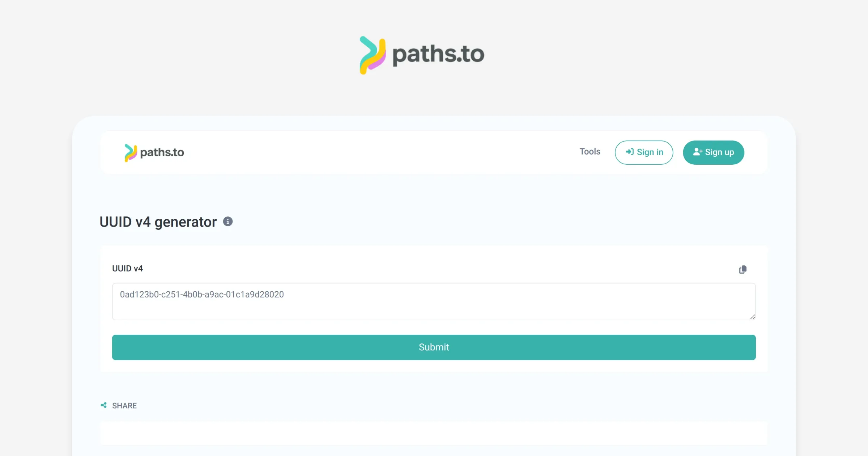Click the UUID v4 generator page title

coord(158,221)
